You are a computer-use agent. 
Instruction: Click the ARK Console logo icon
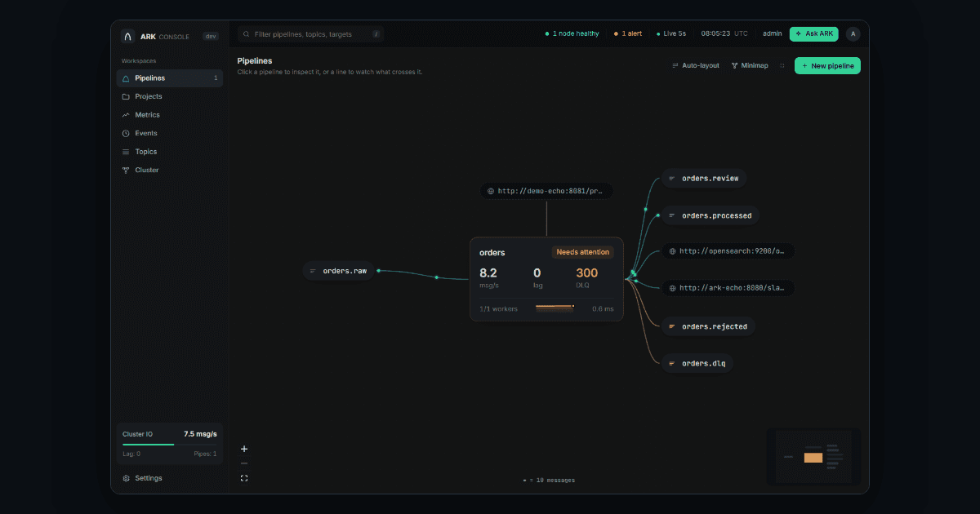click(x=127, y=36)
